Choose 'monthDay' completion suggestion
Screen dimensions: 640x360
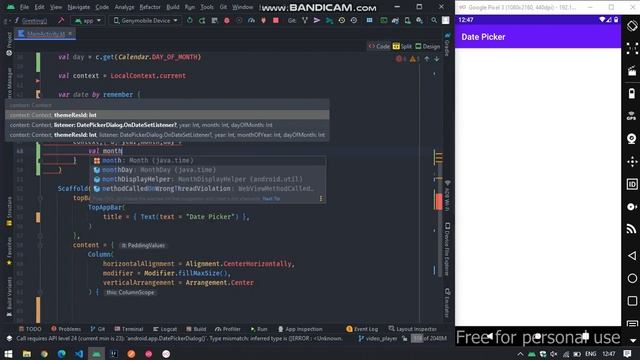pos(208,170)
